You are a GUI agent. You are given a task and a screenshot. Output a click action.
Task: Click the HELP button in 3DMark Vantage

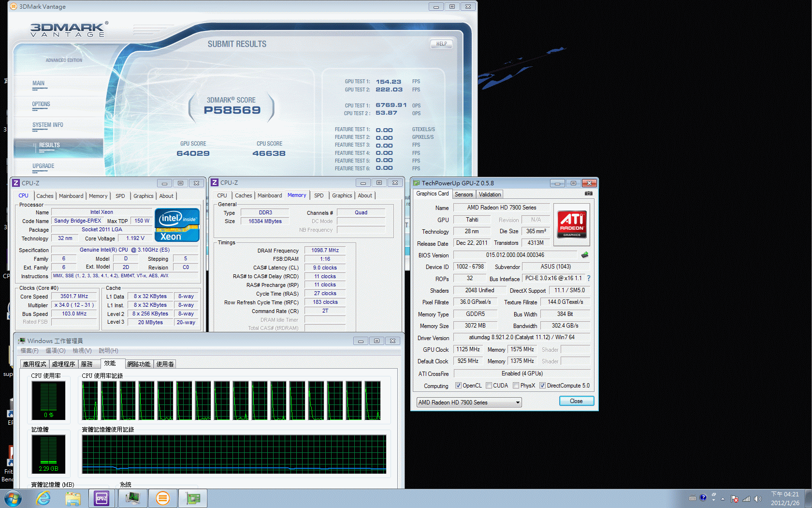click(441, 44)
